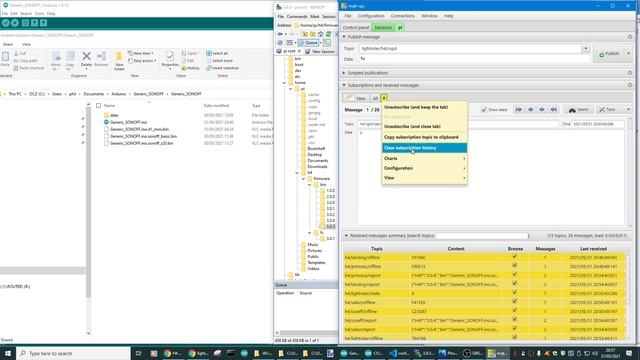Open the View submenu in context menu

click(x=424, y=178)
